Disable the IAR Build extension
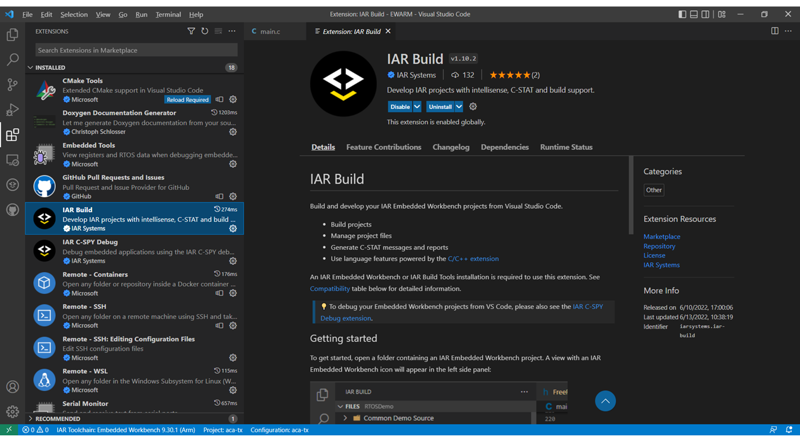Image resolution: width=800 pixels, height=446 pixels. (x=400, y=107)
